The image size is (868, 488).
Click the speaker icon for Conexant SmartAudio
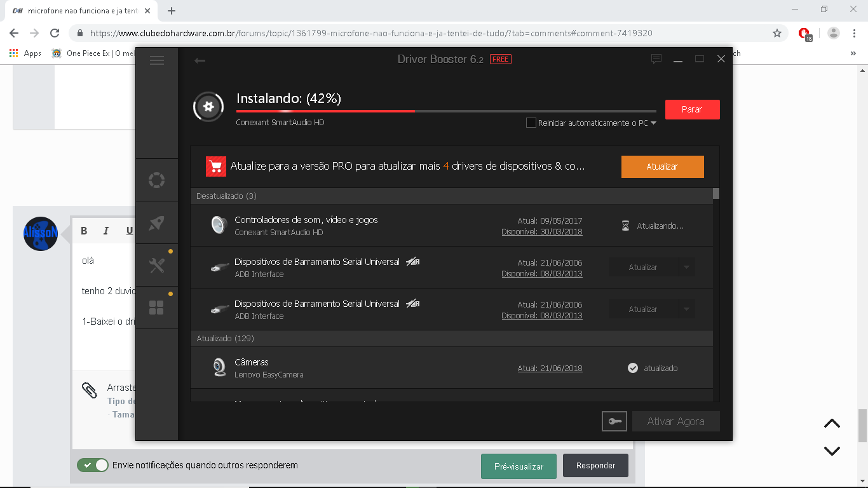point(219,225)
